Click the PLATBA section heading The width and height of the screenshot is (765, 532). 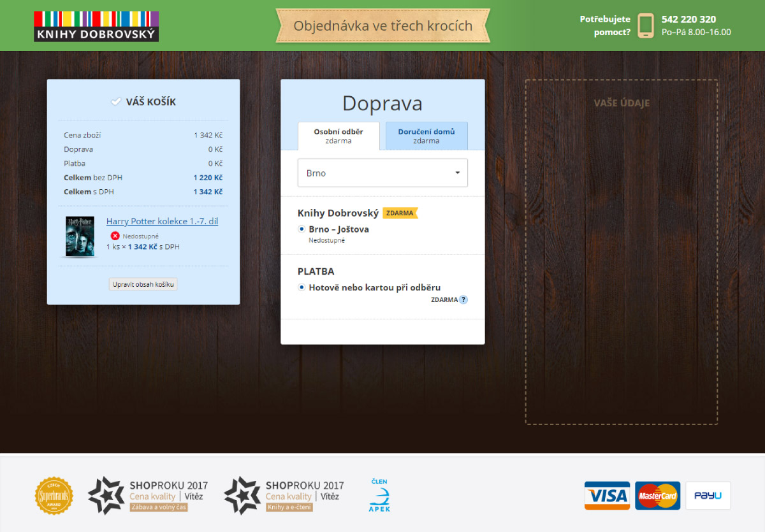tap(316, 271)
